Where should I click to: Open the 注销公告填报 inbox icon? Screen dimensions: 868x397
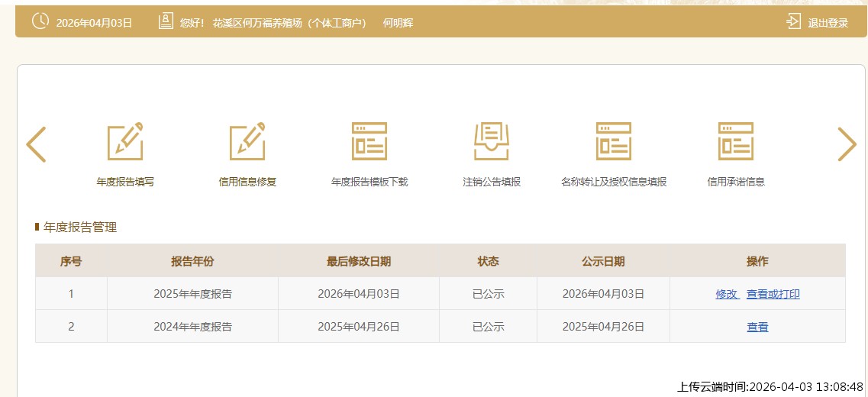492,141
